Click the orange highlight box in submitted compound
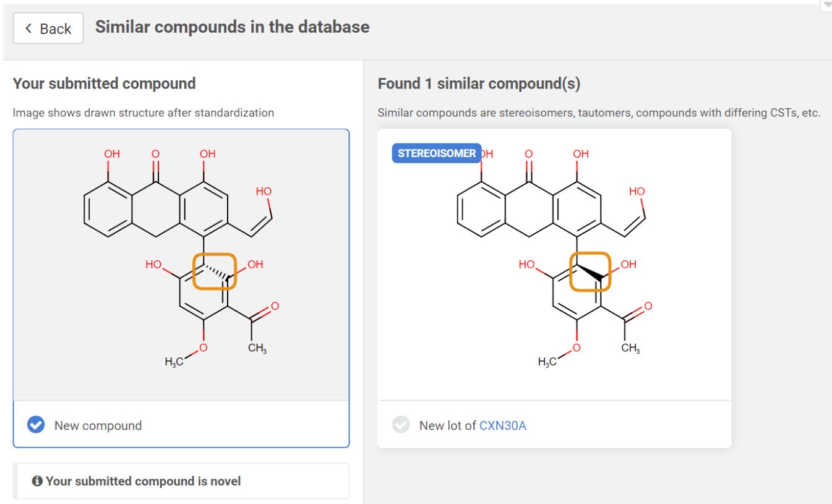This screenshot has height=504, width=832. pyautogui.click(x=215, y=271)
